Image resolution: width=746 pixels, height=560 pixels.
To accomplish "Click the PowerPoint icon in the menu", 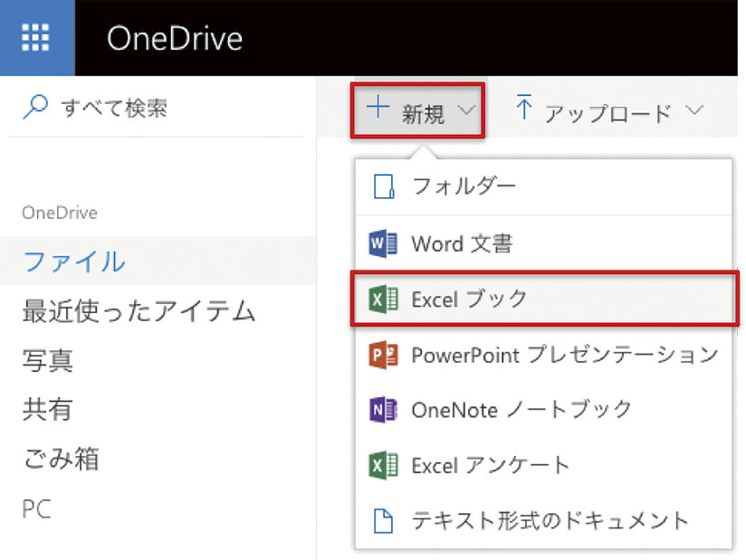I will [x=383, y=355].
